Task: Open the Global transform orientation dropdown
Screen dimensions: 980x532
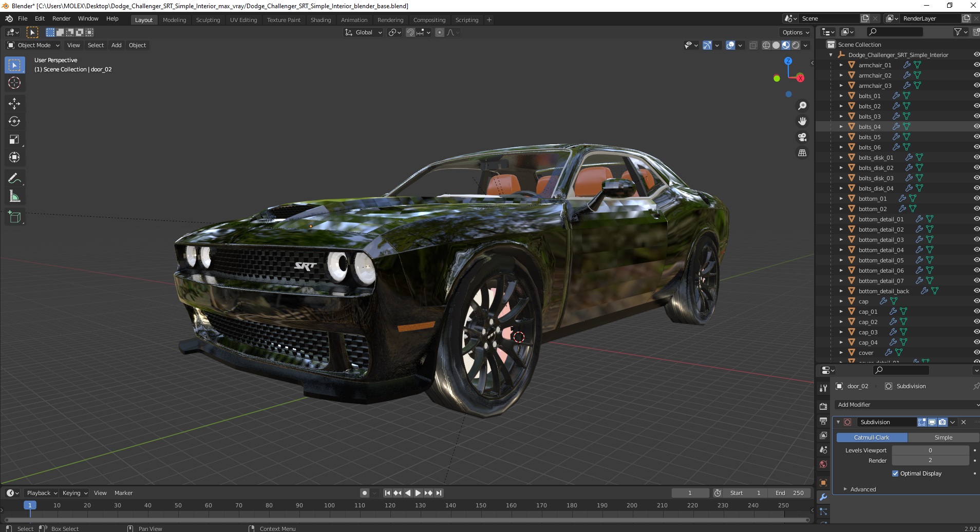Action: (x=364, y=32)
